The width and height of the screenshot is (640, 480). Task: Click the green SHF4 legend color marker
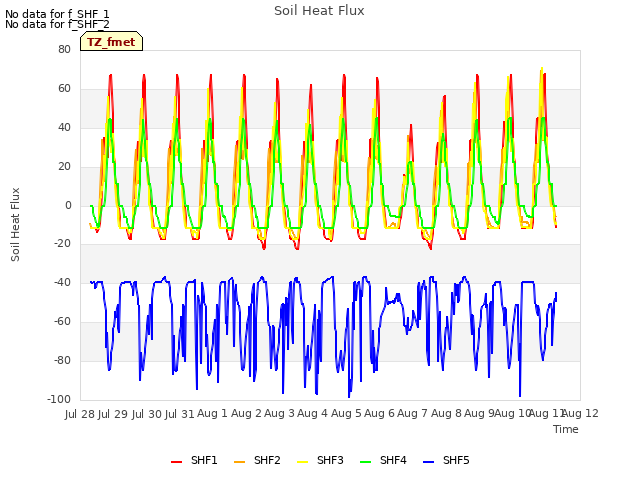[x=365, y=462]
